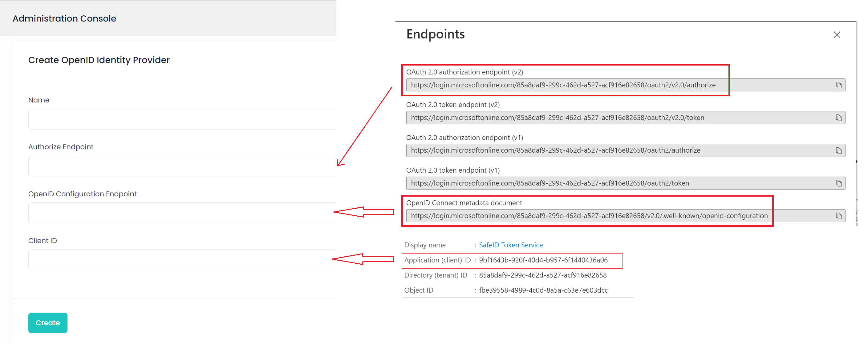The height and width of the screenshot is (352, 868).
Task: Open the SafeID Token Service link
Action: [x=510, y=245]
